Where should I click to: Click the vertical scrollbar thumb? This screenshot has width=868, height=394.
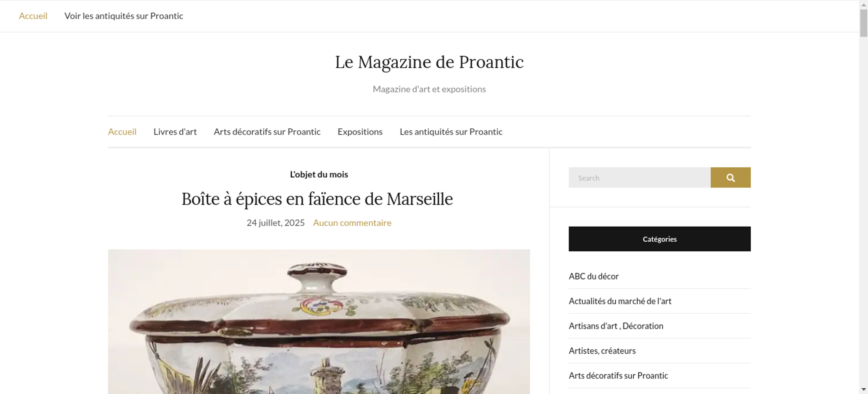(x=863, y=23)
